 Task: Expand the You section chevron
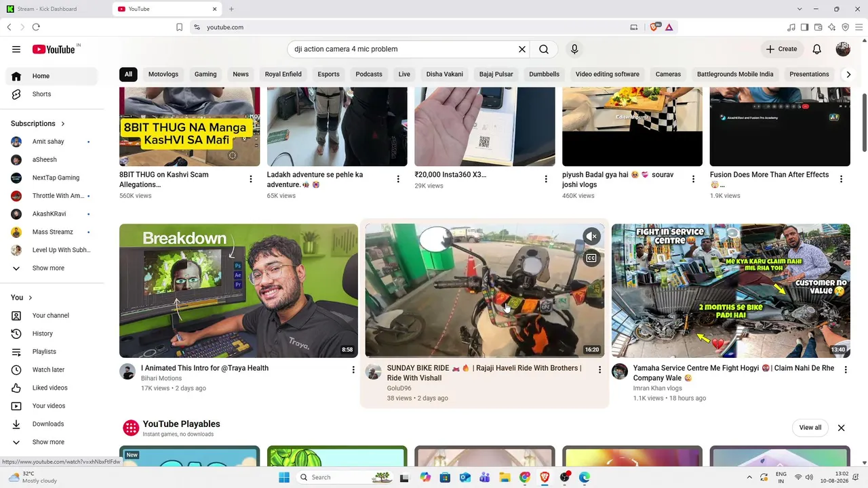coord(30,298)
